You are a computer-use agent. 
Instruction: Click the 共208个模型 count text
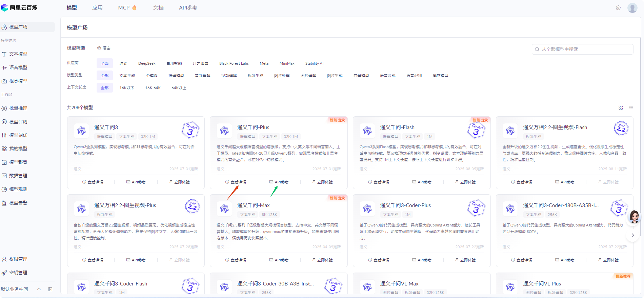click(80, 107)
